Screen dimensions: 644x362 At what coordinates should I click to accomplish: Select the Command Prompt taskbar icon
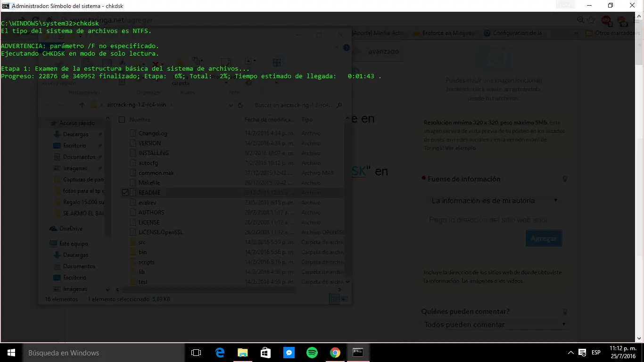pyautogui.click(x=358, y=353)
